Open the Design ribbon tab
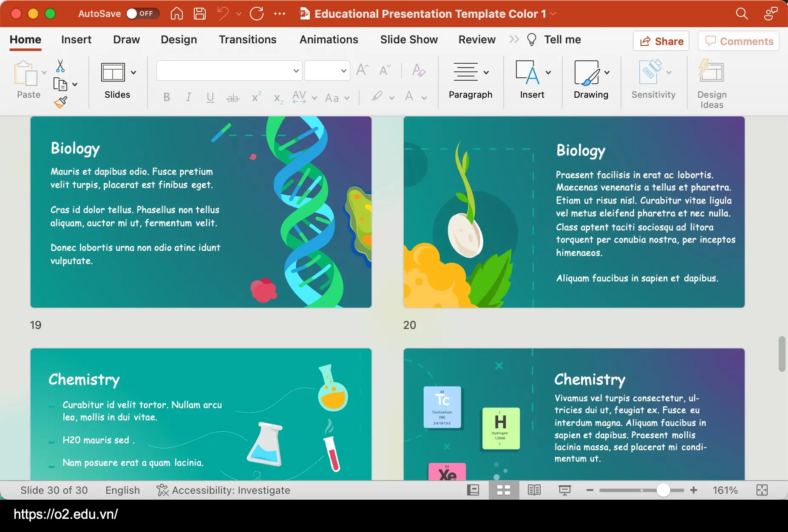Image resolution: width=788 pixels, height=532 pixels. [179, 40]
